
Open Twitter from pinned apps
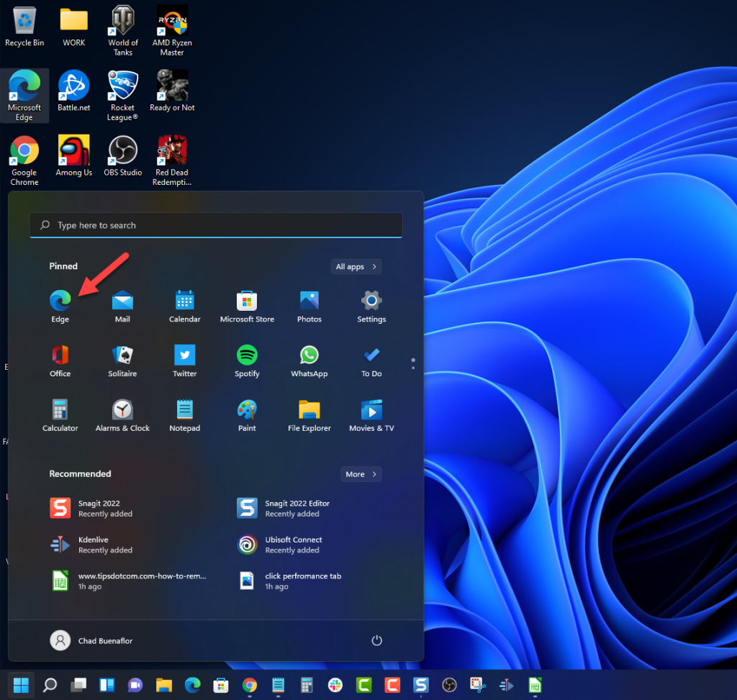click(x=185, y=361)
